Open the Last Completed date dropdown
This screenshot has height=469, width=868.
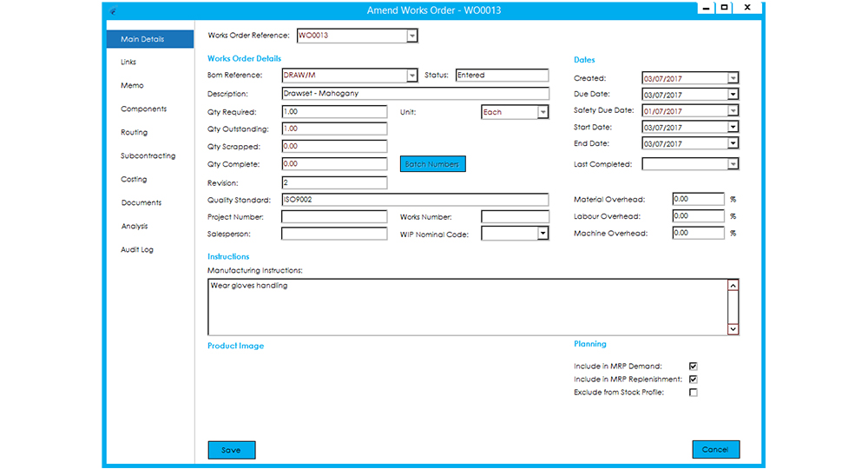coord(733,164)
